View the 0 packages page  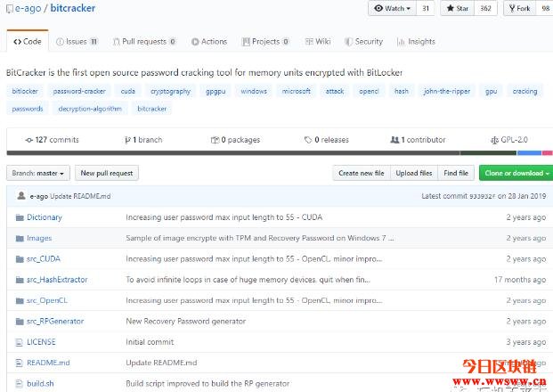click(235, 140)
